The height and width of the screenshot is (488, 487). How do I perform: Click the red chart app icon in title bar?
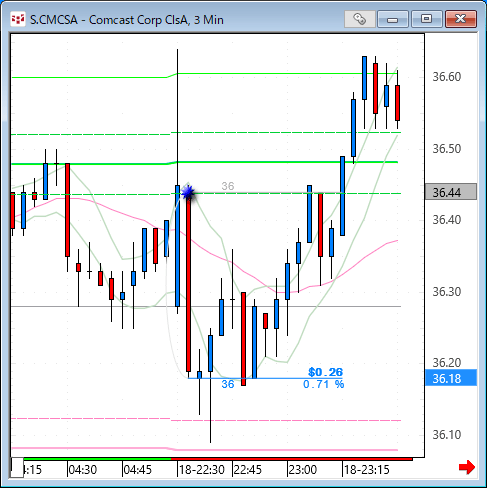pyautogui.click(x=18, y=19)
